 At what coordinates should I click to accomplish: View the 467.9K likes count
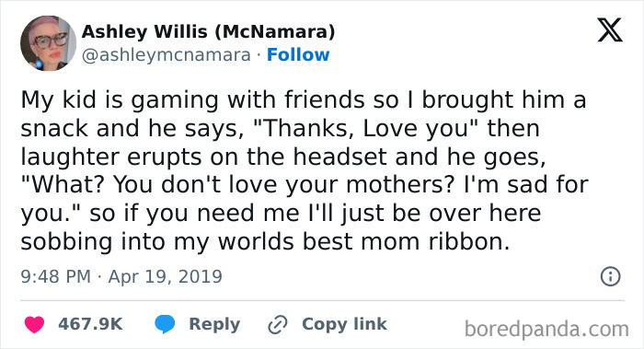click(90, 324)
